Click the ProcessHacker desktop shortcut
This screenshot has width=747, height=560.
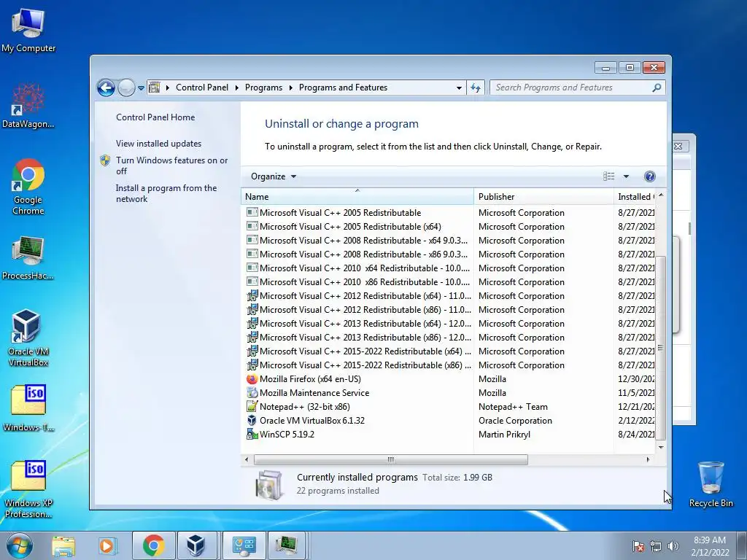(28, 257)
